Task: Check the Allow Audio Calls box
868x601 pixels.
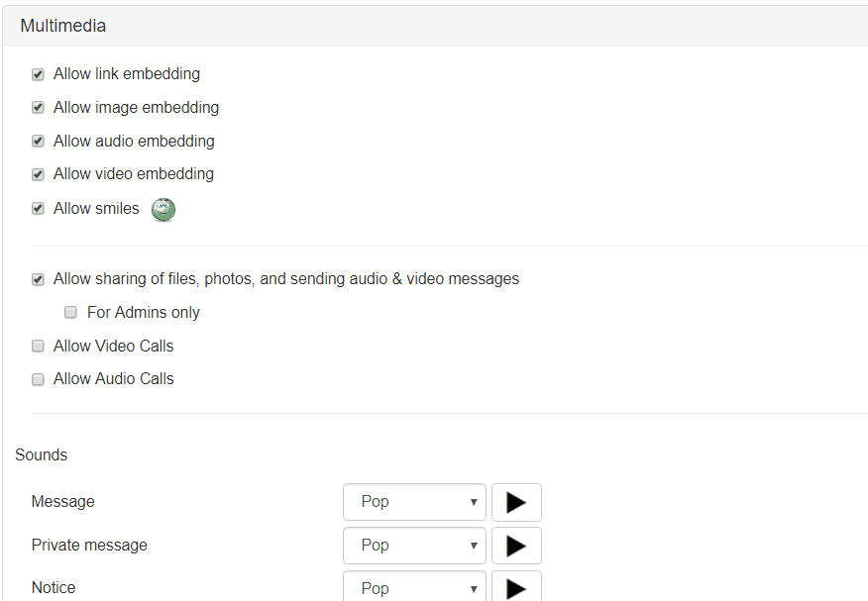Action: pyautogui.click(x=38, y=379)
